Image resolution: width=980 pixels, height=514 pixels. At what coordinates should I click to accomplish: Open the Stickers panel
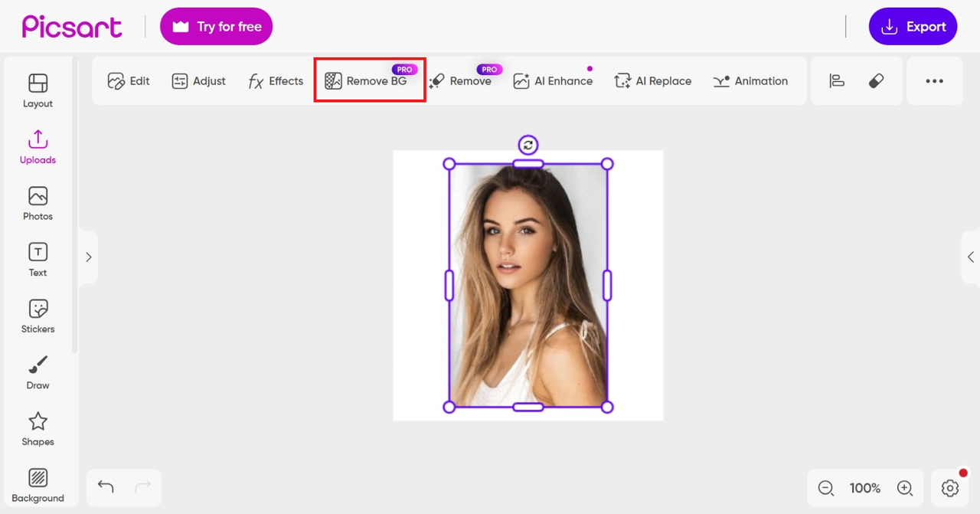[38, 316]
